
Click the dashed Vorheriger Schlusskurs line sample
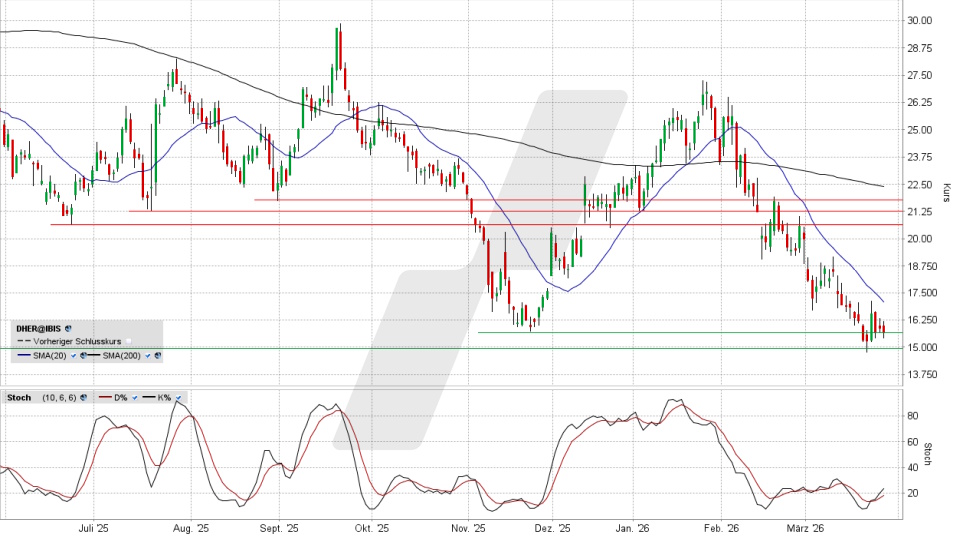tap(23, 341)
